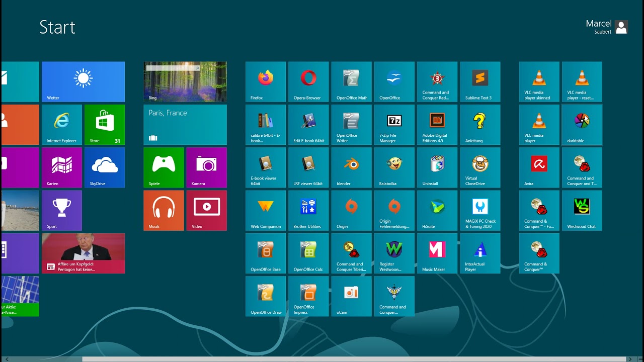
Task: Open the Musik tile
Action: (x=164, y=211)
